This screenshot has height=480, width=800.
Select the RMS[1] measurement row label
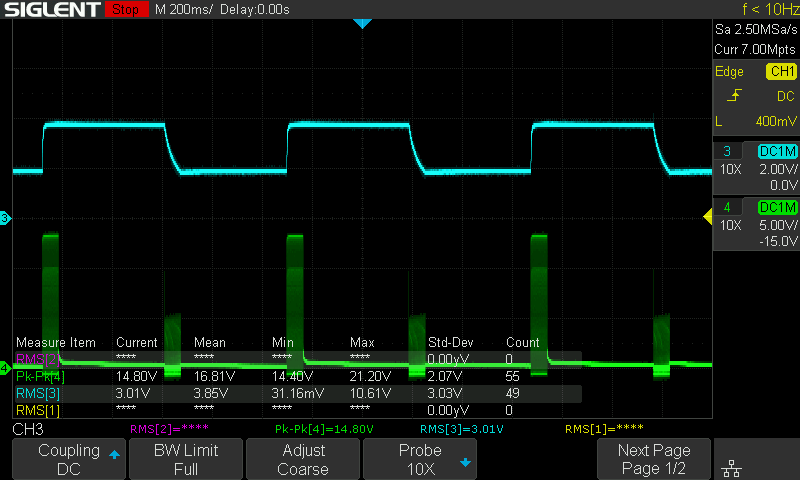pyautogui.click(x=38, y=411)
